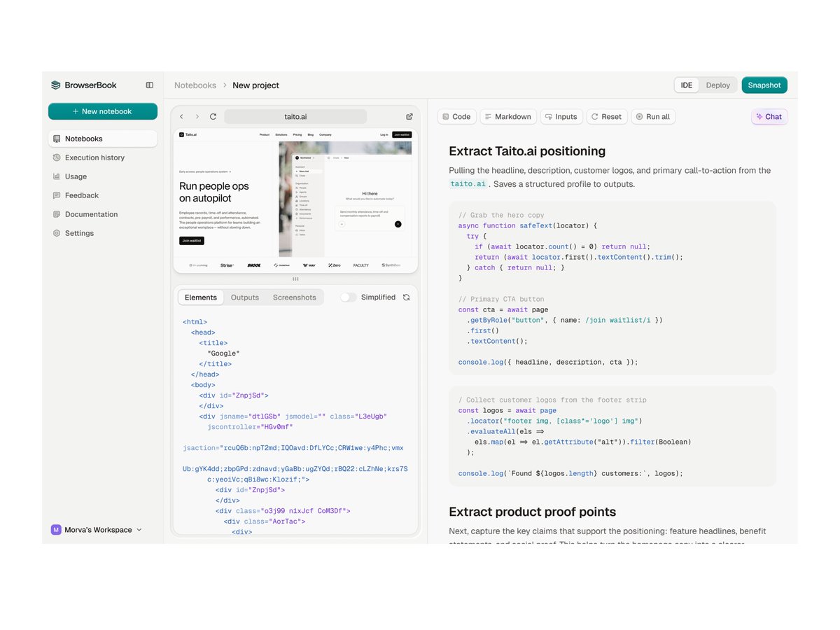This screenshot has width=840, height=630.
Task: Reset the notebook
Action: (x=605, y=117)
